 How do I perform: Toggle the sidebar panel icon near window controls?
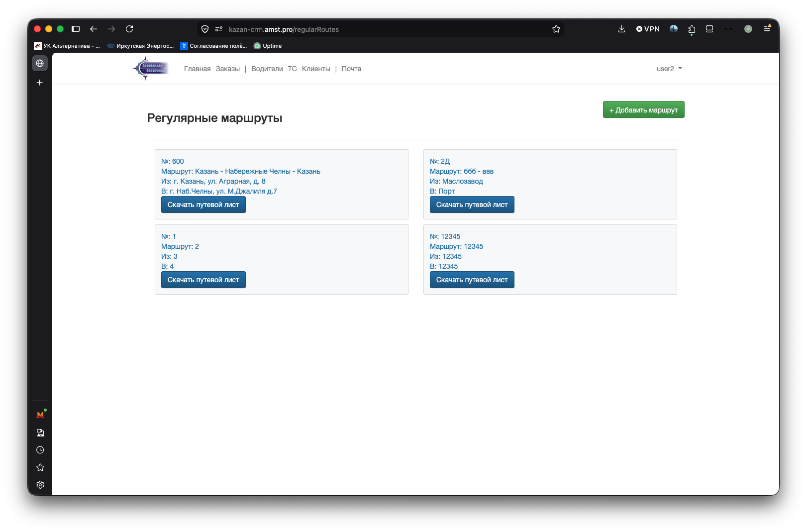[x=76, y=29]
